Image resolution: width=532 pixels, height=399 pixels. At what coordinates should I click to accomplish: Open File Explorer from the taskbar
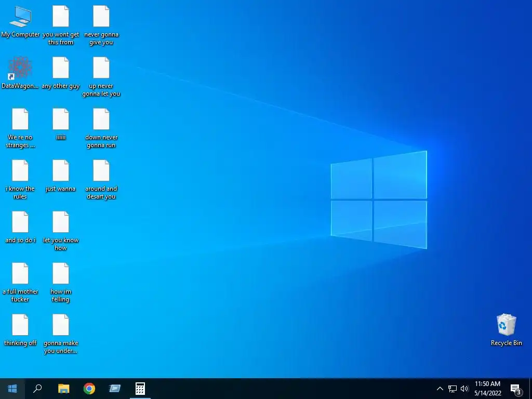pos(63,389)
